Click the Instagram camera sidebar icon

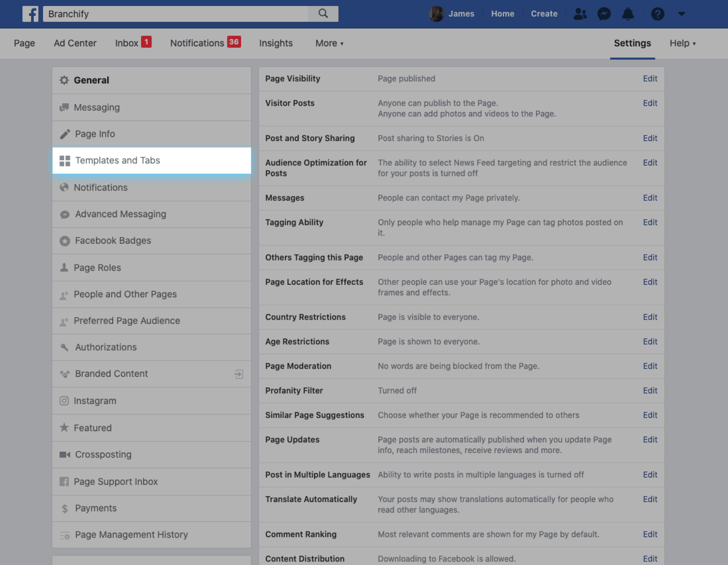click(64, 401)
